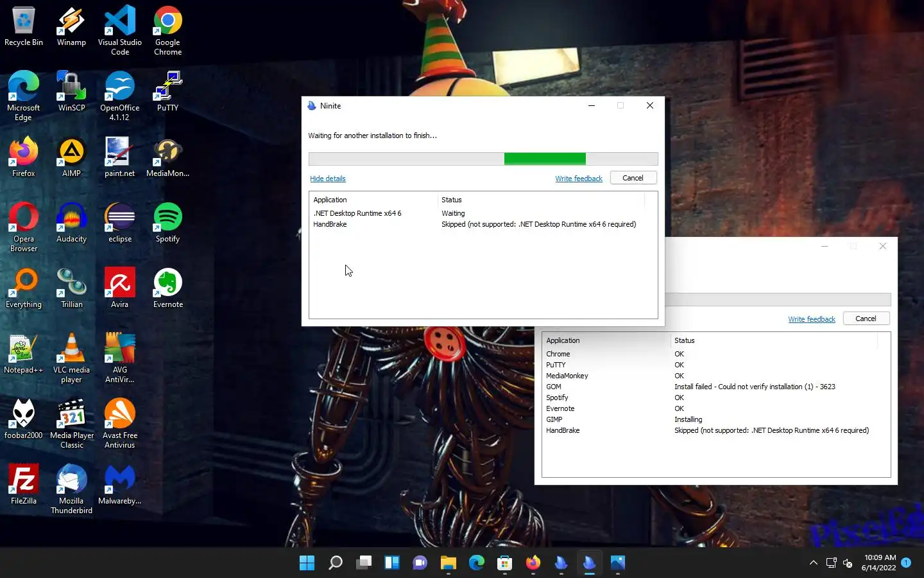Launch Winamp from the desktop

71,26
